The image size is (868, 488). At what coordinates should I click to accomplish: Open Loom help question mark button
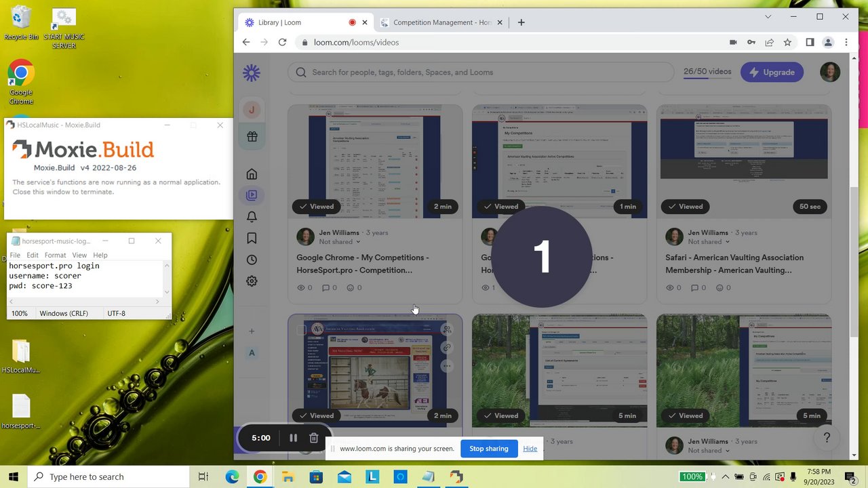point(827,438)
